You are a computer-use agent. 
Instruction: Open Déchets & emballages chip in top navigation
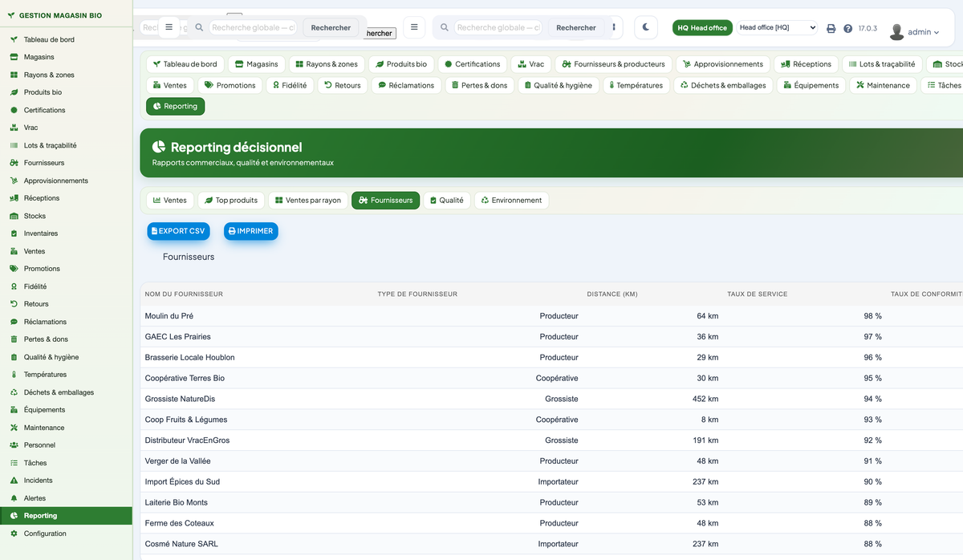pyautogui.click(x=722, y=85)
